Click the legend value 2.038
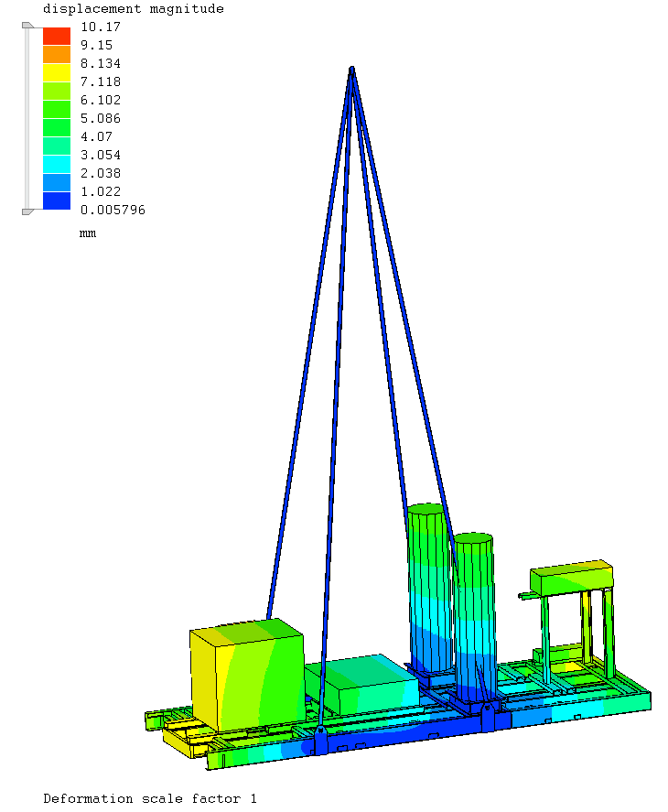Viewport: 668px width, 812px height. 101,174
